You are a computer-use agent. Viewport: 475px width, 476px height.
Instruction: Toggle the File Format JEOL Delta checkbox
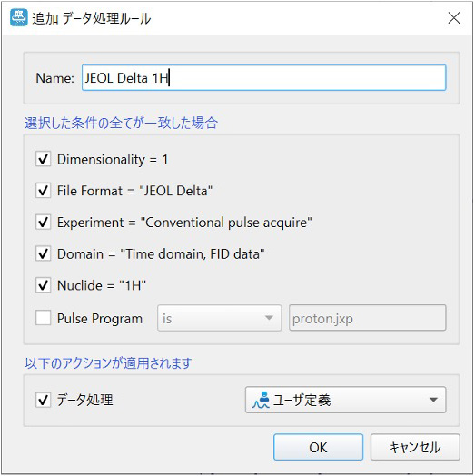pyautogui.click(x=43, y=191)
